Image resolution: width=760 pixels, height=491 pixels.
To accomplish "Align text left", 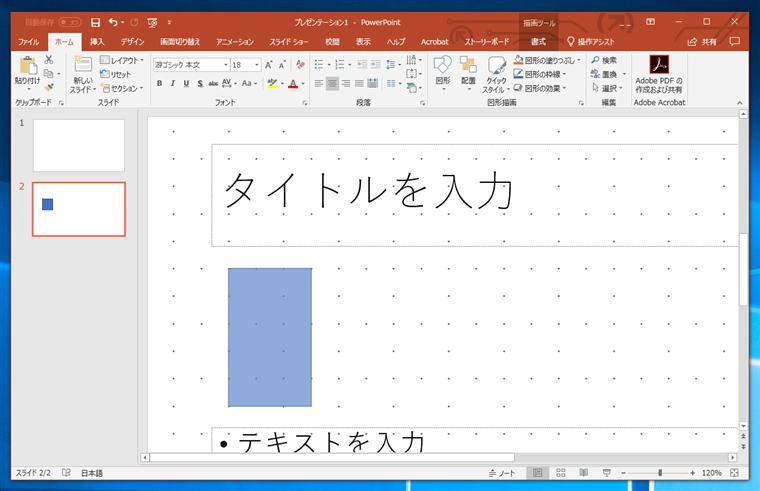I will [318, 83].
